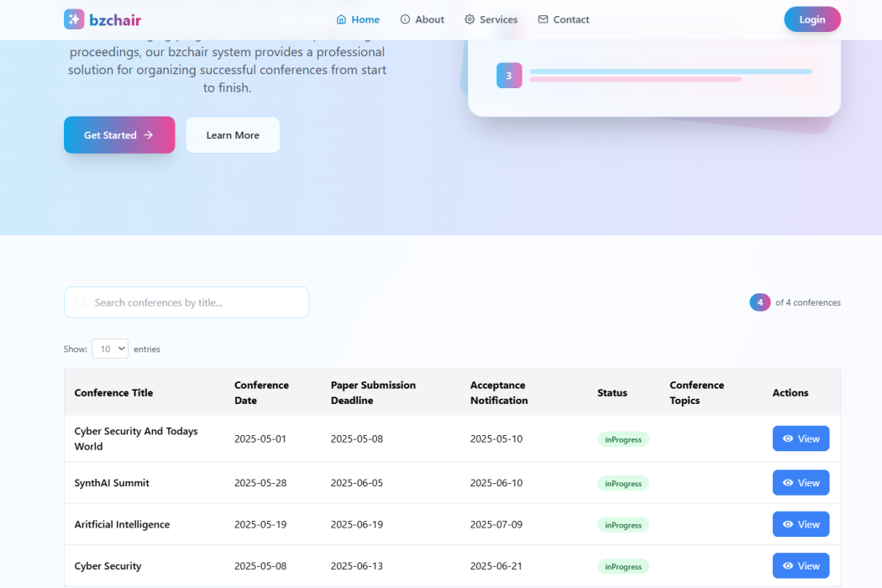View the Aritficial Intelligence conference
The width and height of the screenshot is (882, 588).
pyautogui.click(x=801, y=524)
